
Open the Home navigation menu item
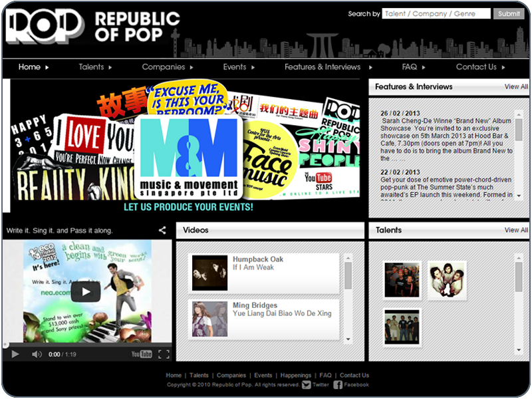click(x=29, y=67)
